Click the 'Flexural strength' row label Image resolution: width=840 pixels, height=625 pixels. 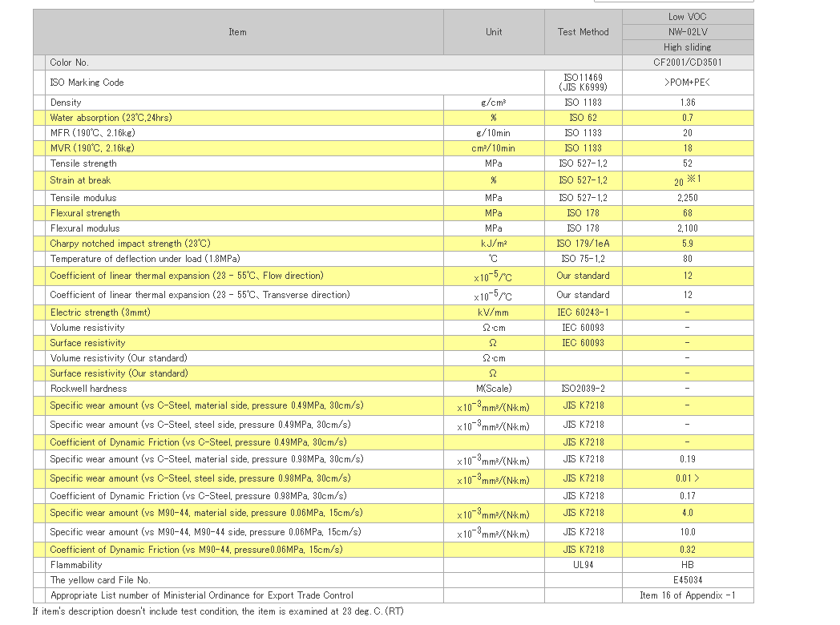coord(85,213)
